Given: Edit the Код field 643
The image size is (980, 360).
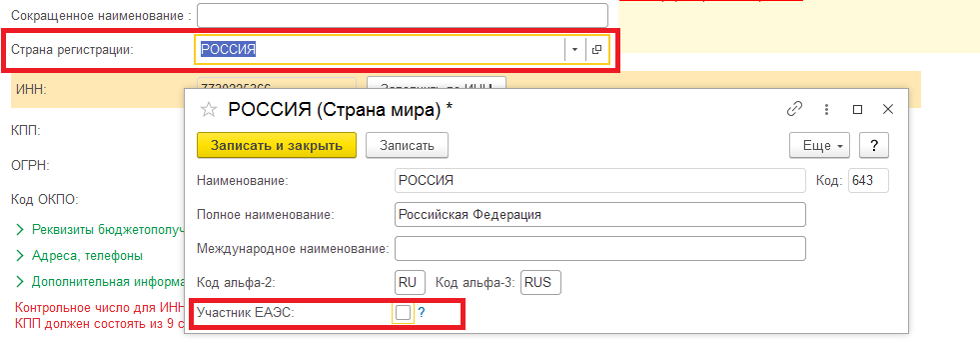Looking at the screenshot, I should click(x=868, y=181).
